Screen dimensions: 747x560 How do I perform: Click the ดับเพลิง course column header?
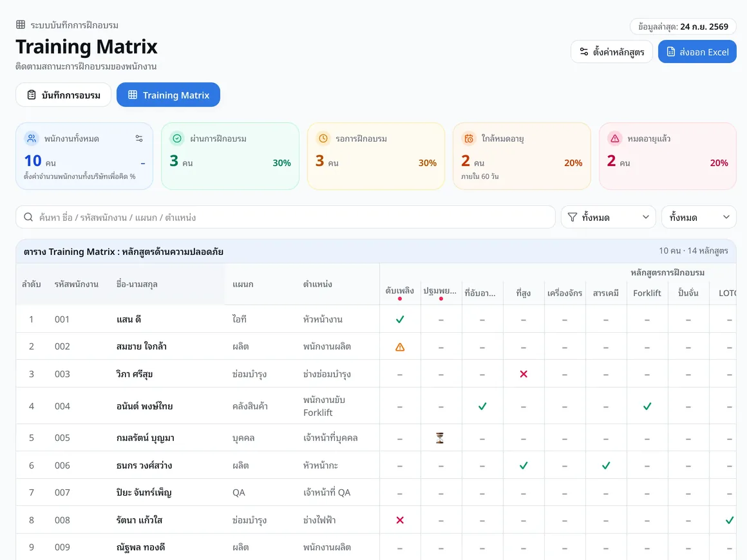(400, 291)
